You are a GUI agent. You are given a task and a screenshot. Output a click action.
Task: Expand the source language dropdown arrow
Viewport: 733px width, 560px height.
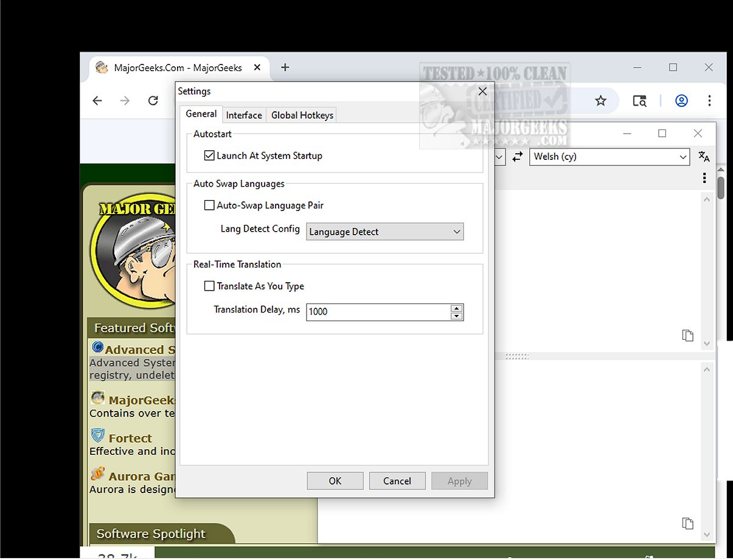tap(499, 157)
